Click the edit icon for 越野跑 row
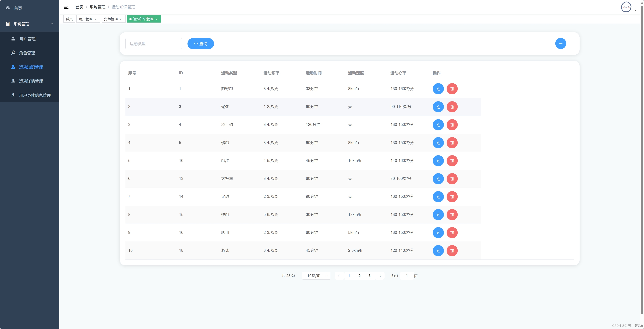 coord(438,89)
